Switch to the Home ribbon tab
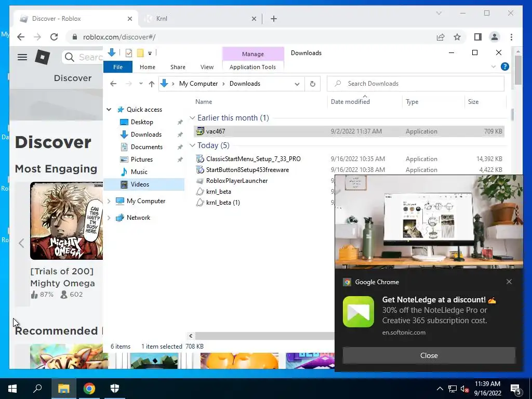The width and height of the screenshot is (532, 399). [147, 67]
